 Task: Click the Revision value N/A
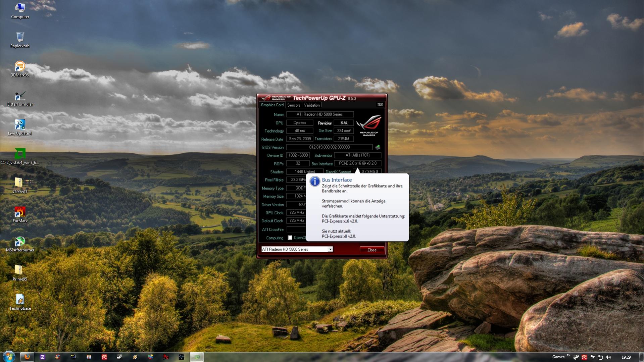344,123
